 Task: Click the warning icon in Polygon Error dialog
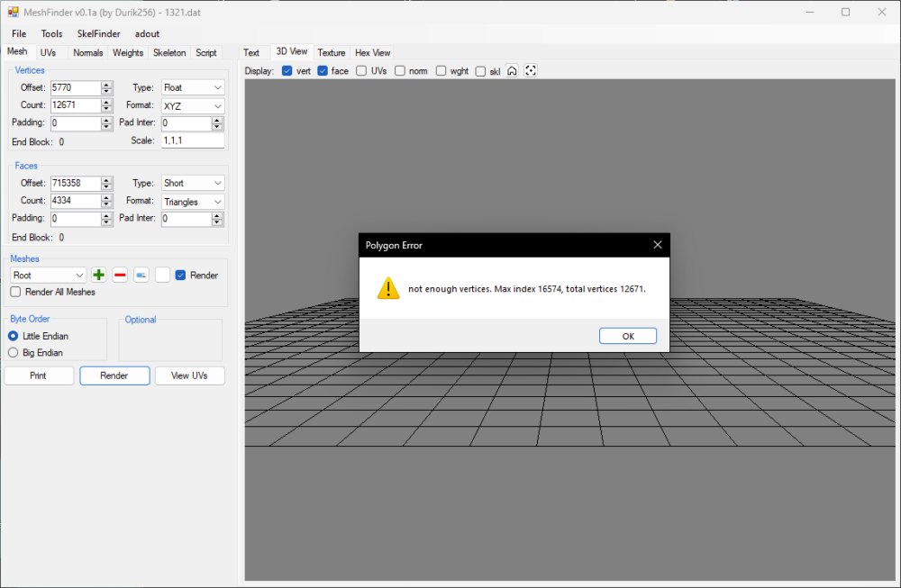click(388, 288)
